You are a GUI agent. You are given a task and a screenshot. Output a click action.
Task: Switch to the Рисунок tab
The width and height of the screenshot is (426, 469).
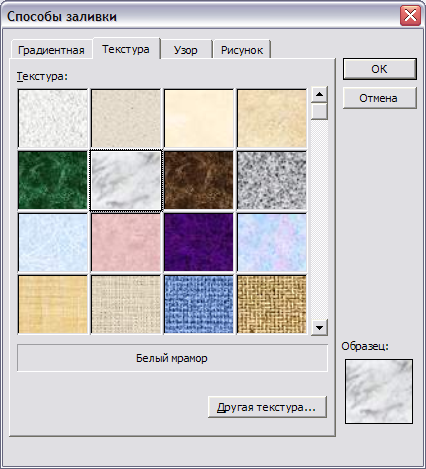pyautogui.click(x=242, y=50)
